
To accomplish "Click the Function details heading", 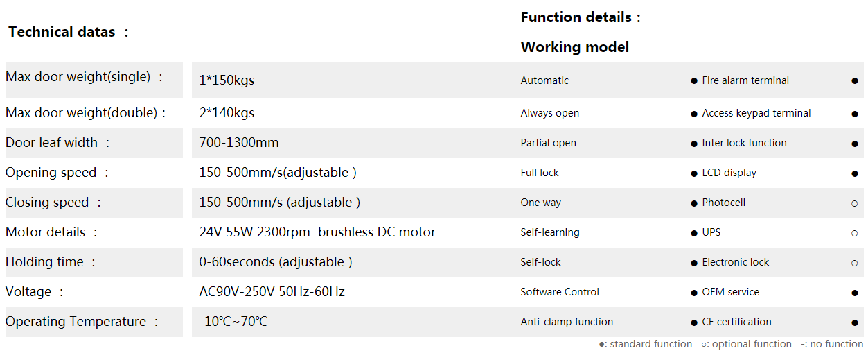I will (576, 17).
